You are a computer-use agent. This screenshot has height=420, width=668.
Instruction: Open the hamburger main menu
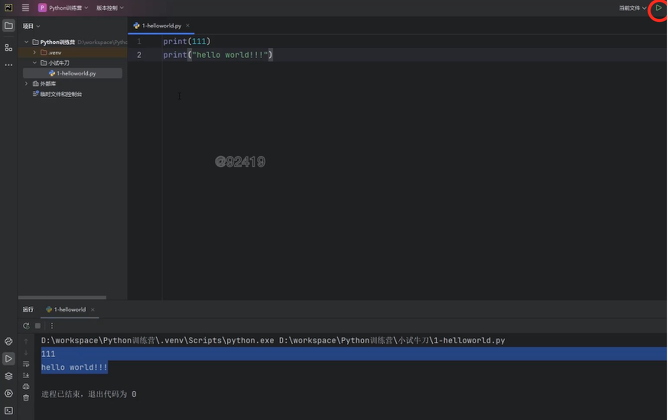tap(26, 8)
